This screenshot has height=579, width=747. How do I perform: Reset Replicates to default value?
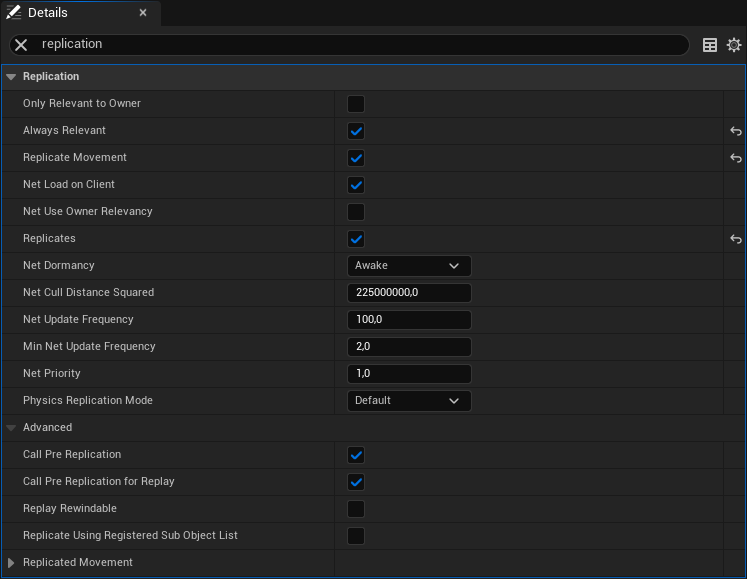pyautogui.click(x=736, y=239)
